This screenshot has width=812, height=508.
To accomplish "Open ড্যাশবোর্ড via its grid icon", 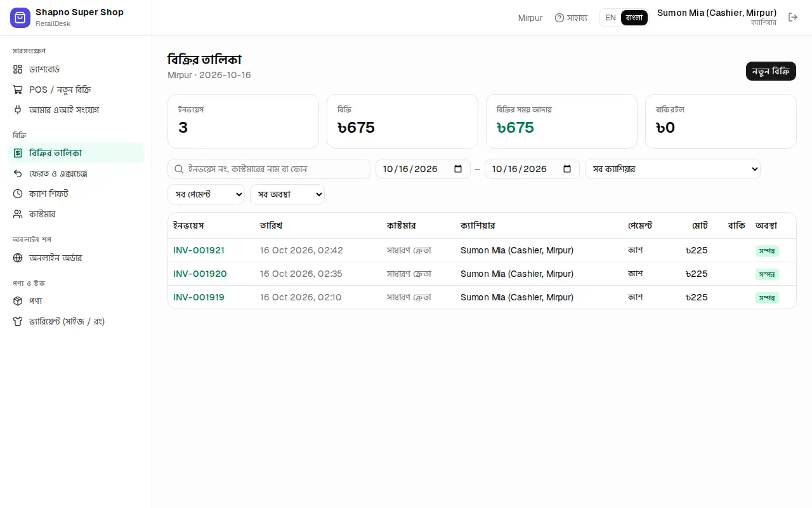I will 18,69.
